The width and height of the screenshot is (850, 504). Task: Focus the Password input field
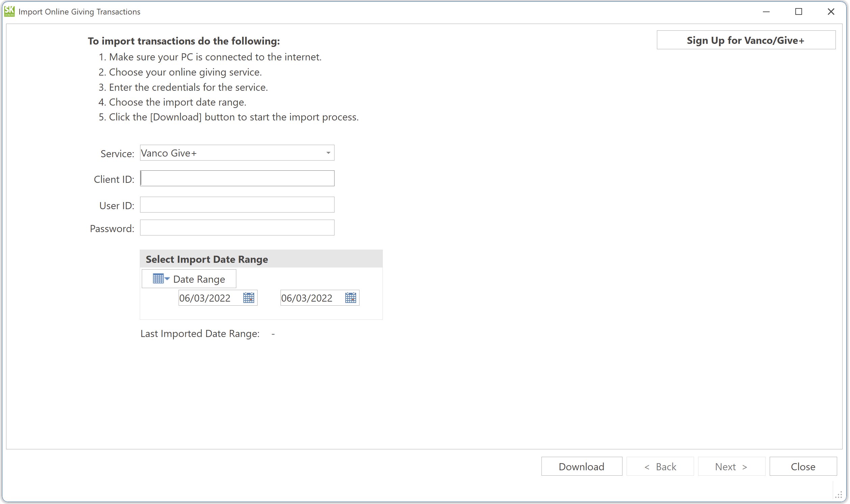[x=237, y=228]
